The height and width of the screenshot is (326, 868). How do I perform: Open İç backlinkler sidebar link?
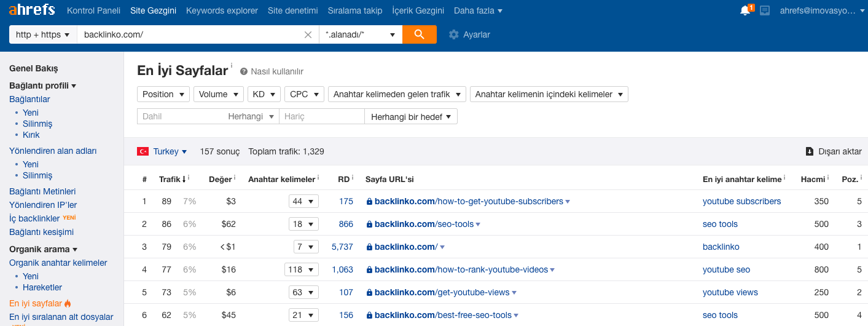pyautogui.click(x=34, y=218)
